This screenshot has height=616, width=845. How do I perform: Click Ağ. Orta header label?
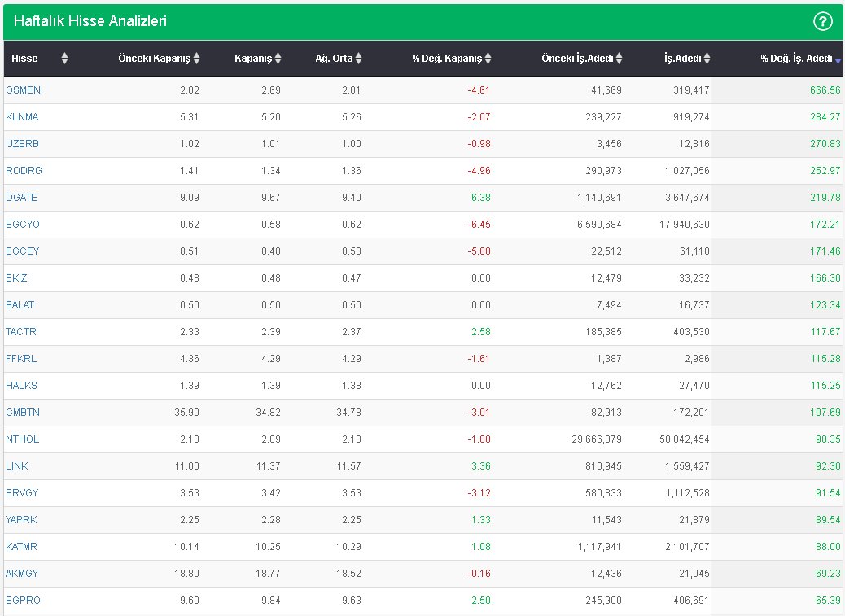334,58
